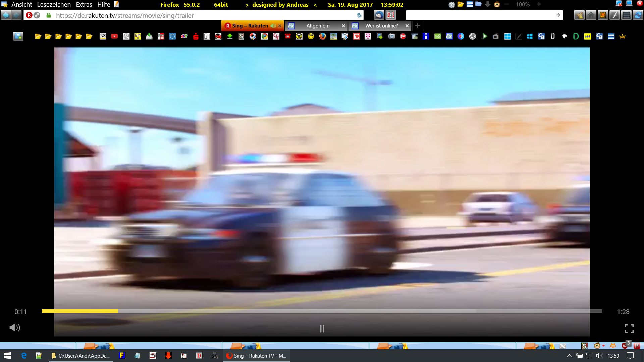The height and width of the screenshot is (362, 644).
Task: Show hidden system tray icons chevron
Action: click(x=569, y=356)
